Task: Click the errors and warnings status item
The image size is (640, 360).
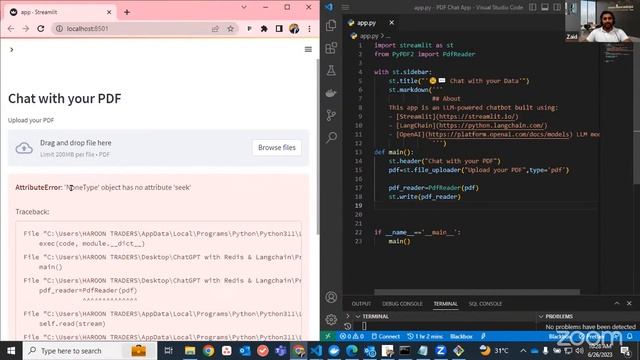Action: click(351, 336)
